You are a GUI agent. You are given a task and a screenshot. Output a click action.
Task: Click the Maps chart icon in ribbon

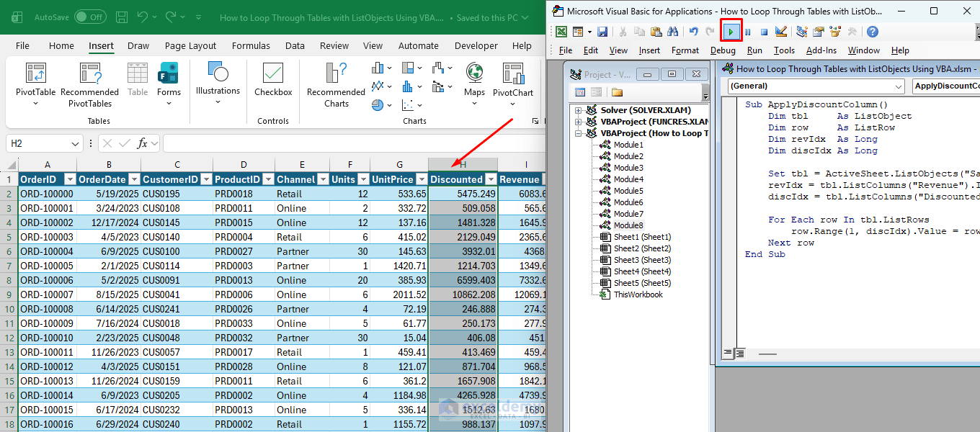[x=474, y=84]
